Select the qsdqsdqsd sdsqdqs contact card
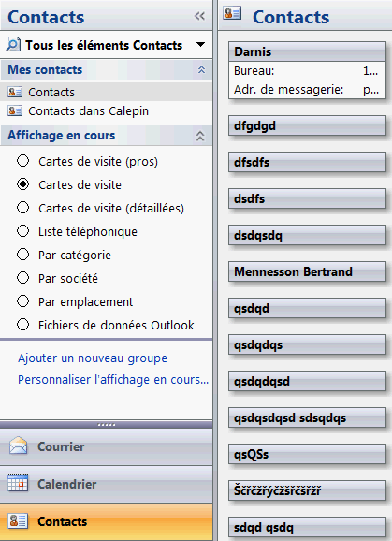 pos(307,417)
